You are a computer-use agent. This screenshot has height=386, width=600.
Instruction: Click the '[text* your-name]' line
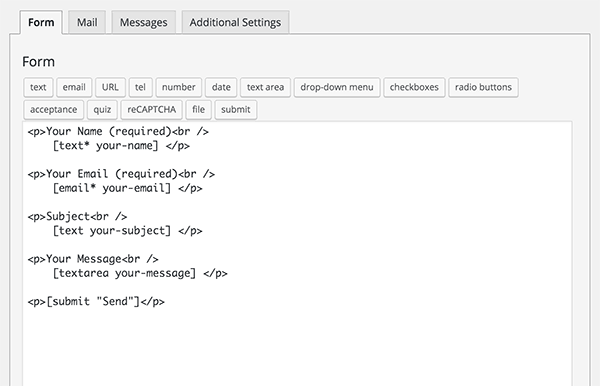[121, 146]
